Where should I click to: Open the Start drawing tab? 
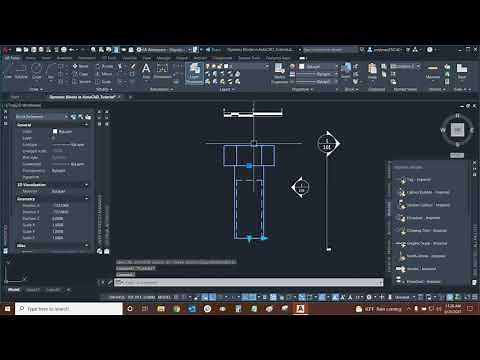click(15, 97)
